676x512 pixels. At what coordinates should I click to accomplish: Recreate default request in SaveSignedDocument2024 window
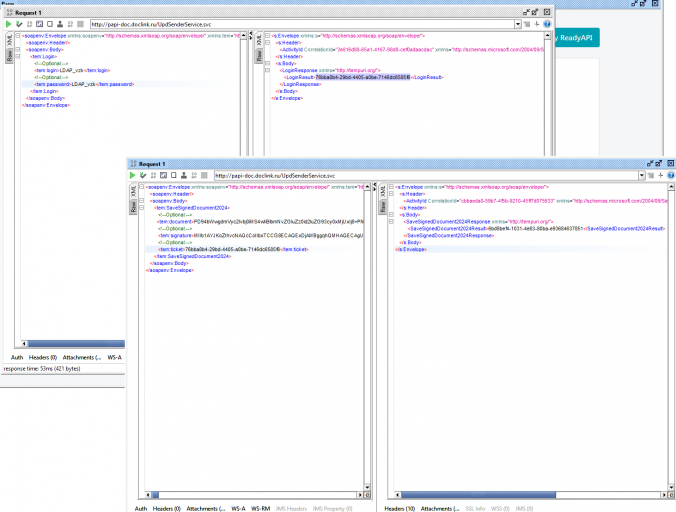tap(163, 175)
